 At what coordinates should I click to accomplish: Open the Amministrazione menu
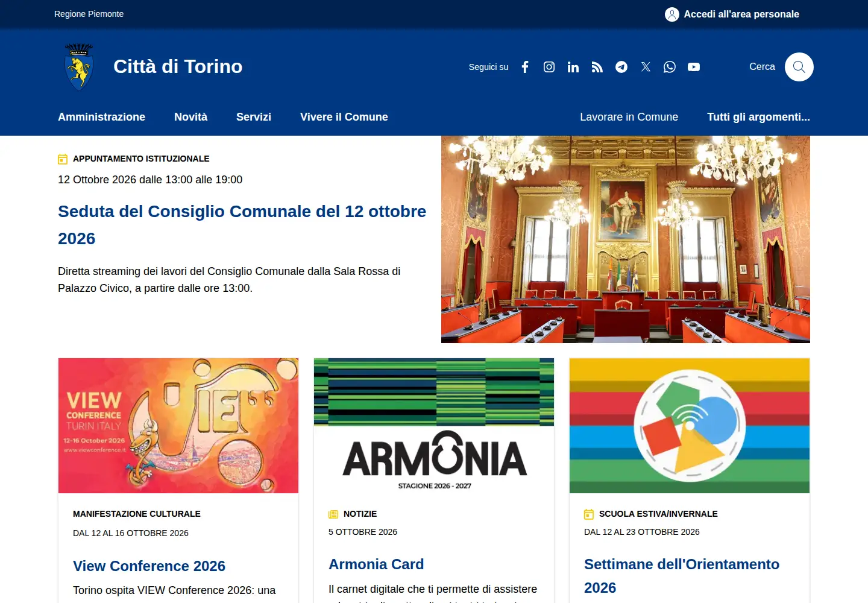point(102,117)
